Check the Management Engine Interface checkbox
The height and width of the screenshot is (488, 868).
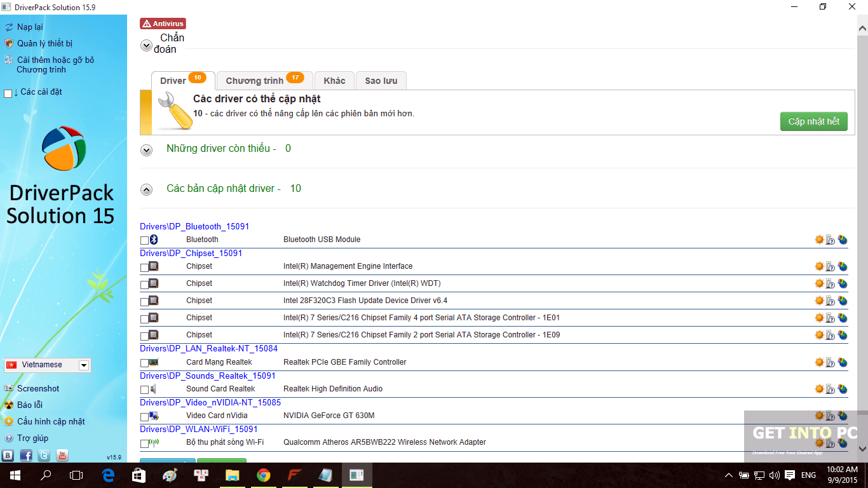click(x=144, y=267)
